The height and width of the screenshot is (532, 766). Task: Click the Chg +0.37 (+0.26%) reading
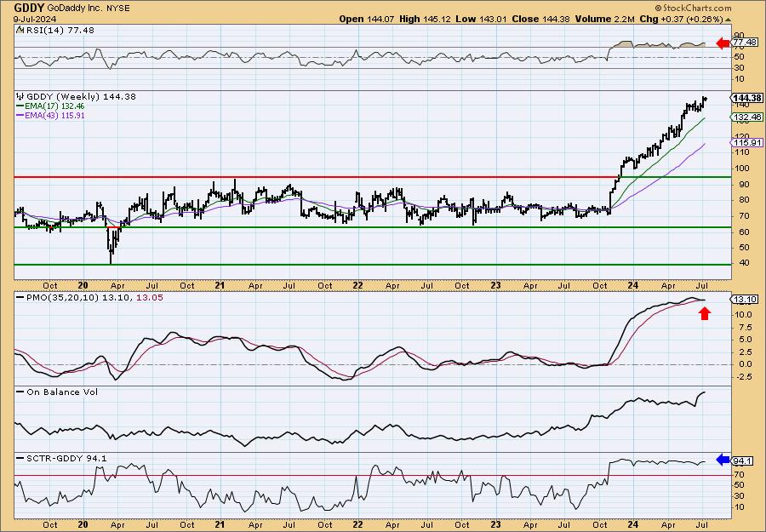click(681, 19)
